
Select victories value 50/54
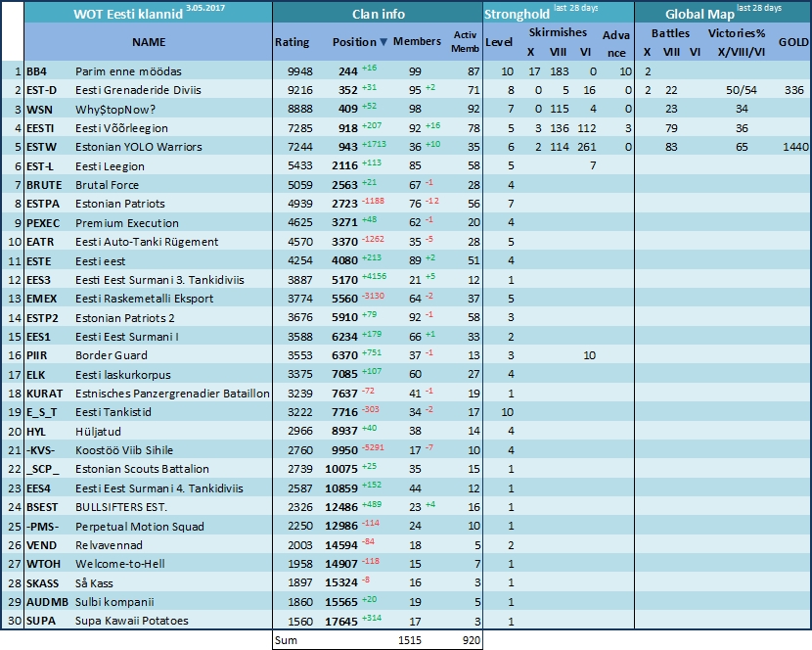(x=741, y=90)
